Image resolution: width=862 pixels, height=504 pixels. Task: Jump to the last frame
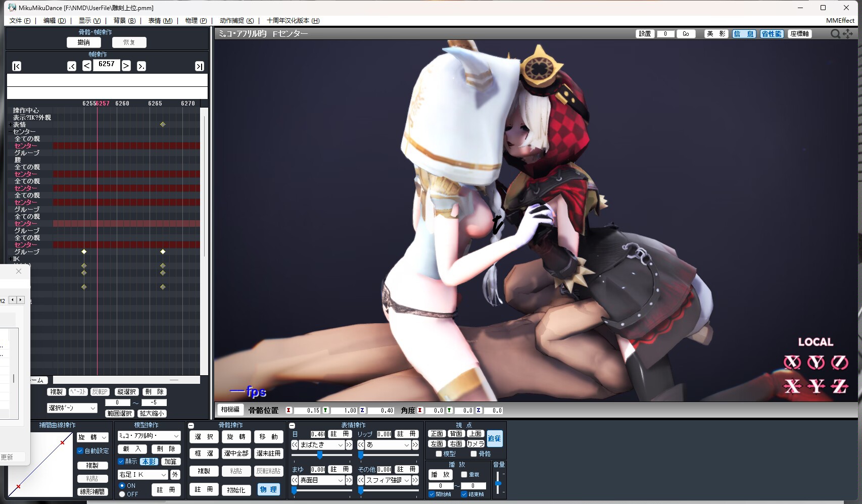[x=200, y=66]
